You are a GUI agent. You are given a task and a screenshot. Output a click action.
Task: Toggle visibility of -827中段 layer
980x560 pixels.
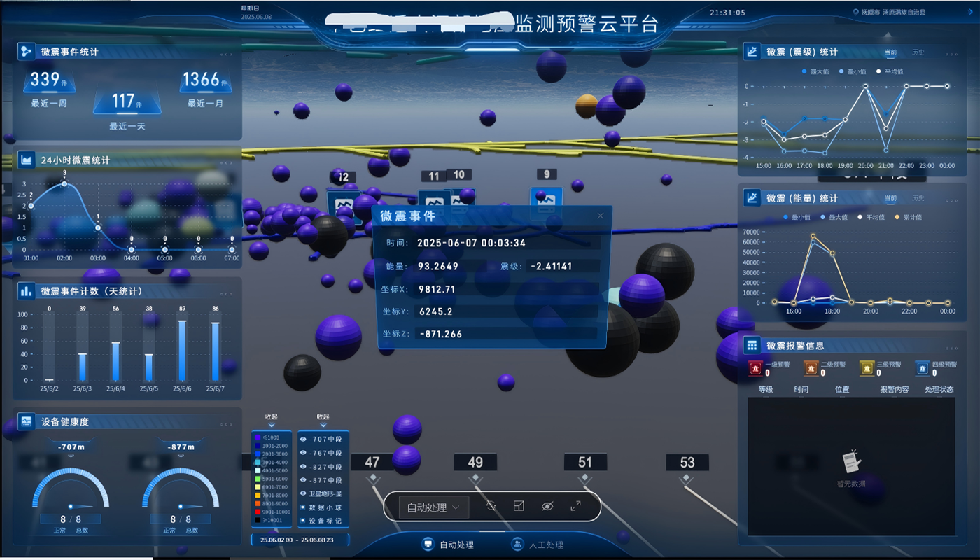[x=303, y=467]
